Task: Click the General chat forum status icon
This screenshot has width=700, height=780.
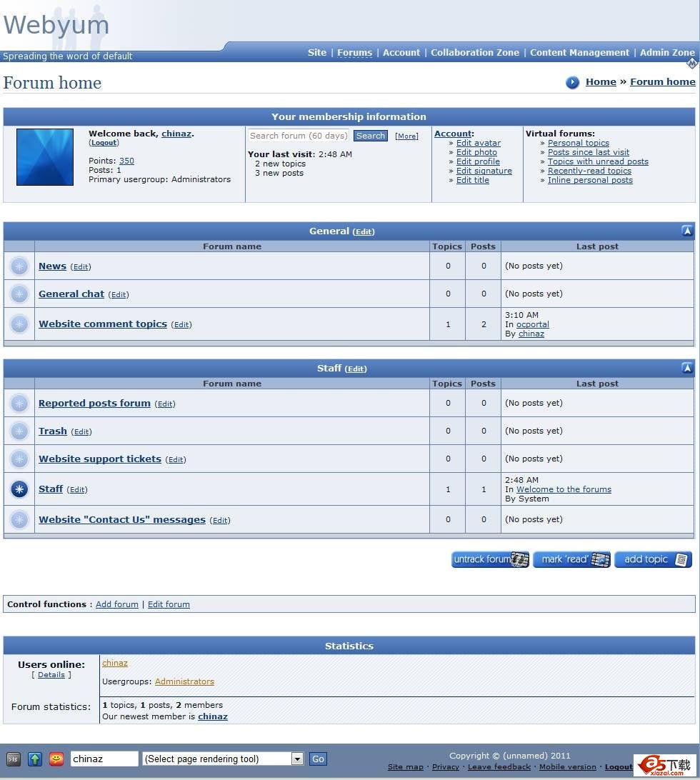Action: [x=19, y=294]
